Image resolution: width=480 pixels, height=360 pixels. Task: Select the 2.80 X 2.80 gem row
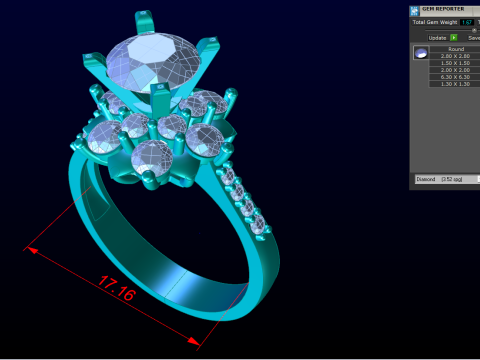point(455,56)
